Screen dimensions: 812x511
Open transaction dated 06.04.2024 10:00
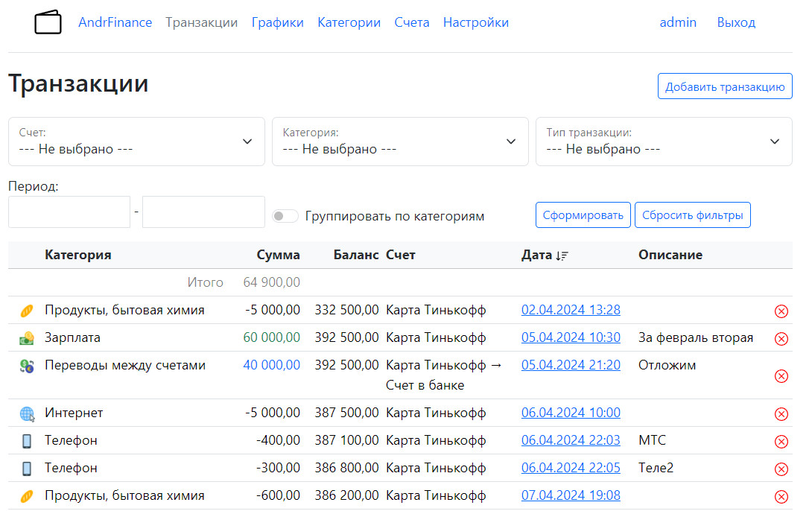click(x=571, y=412)
